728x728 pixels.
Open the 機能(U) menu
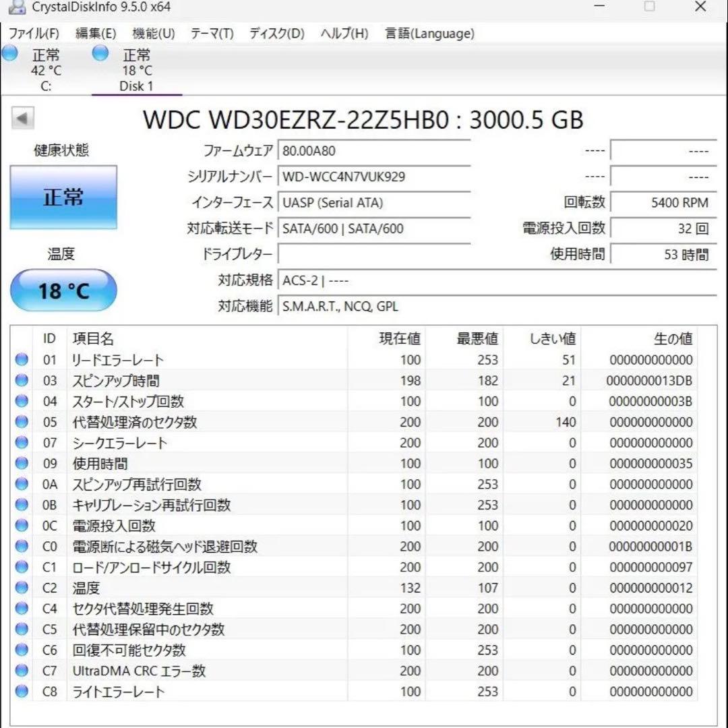coord(153,33)
